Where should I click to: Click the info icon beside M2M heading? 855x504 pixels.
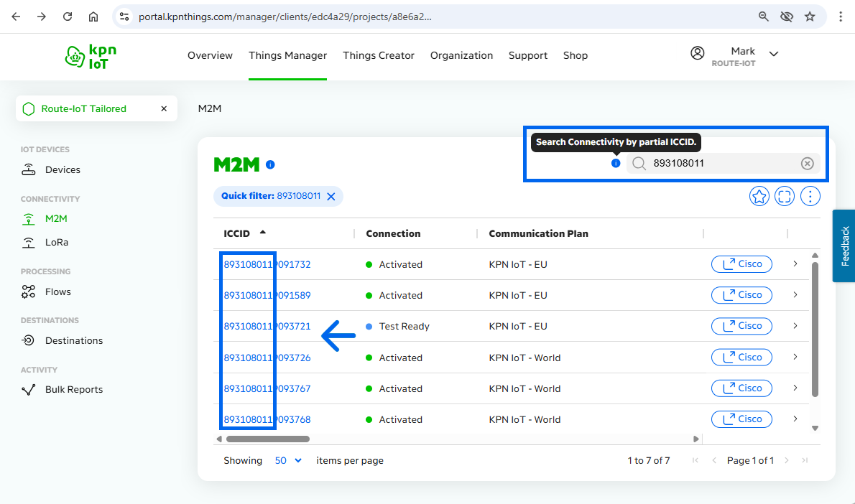pos(270,164)
